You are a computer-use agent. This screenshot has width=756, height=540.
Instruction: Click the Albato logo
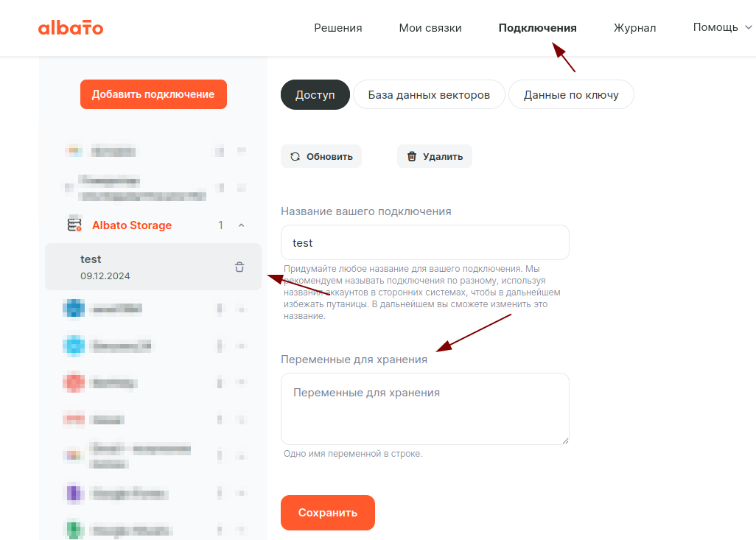point(71,28)
